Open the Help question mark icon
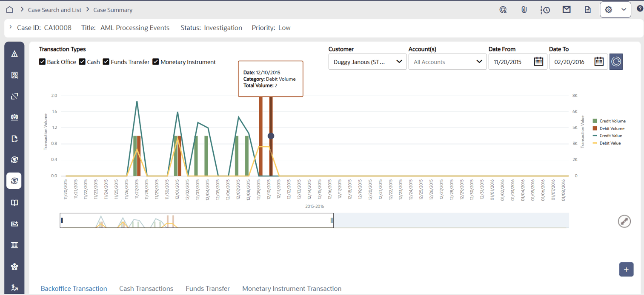The image size is (644, 295). pos(640,9)
